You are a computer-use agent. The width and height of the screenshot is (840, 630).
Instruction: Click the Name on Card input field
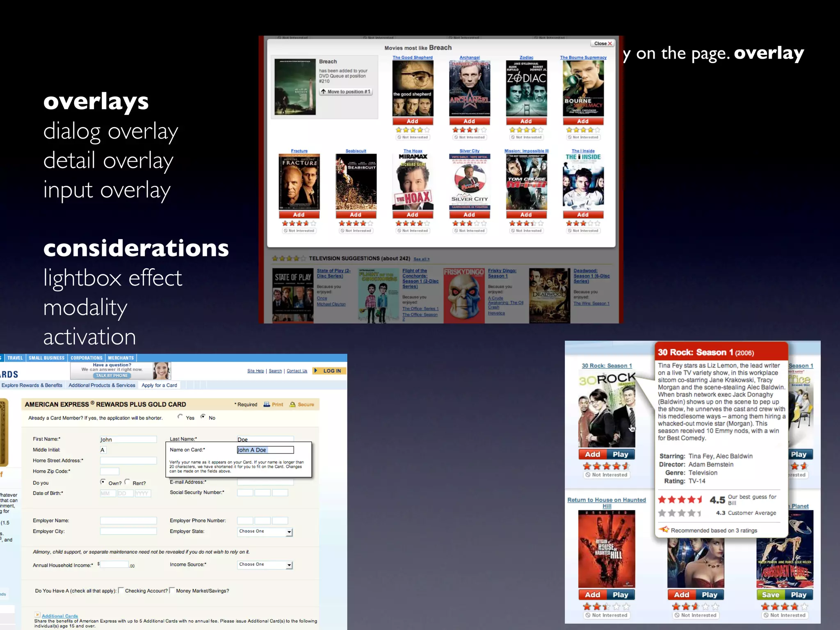(x=265, y=450)
